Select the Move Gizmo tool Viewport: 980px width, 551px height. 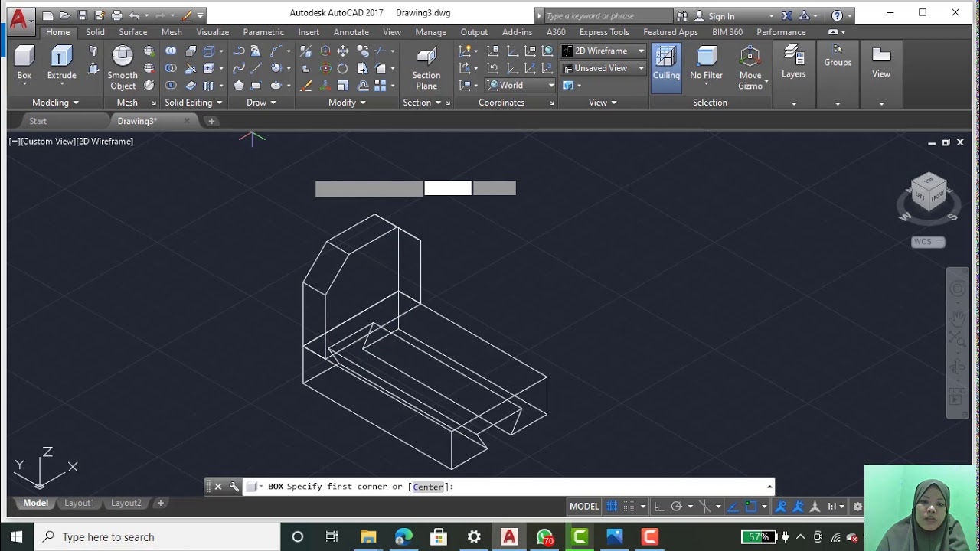pyautogui.click(x=750, y=68)
